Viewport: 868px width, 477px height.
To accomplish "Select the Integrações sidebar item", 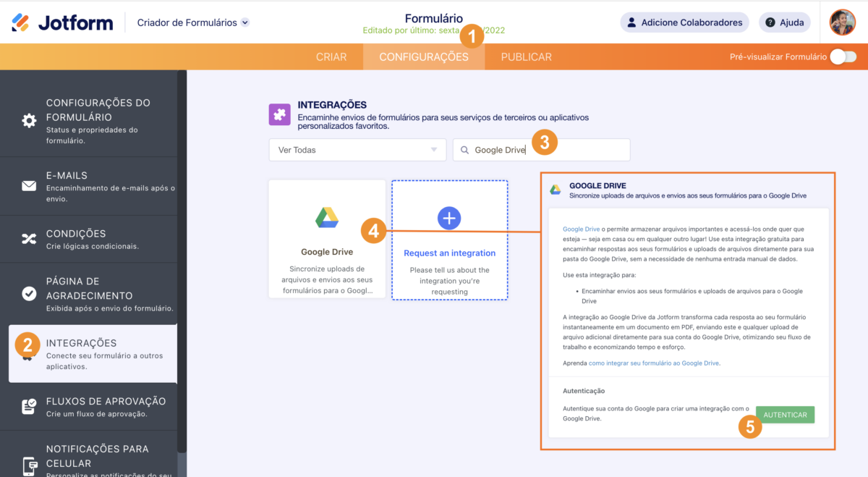I will 93,353.
